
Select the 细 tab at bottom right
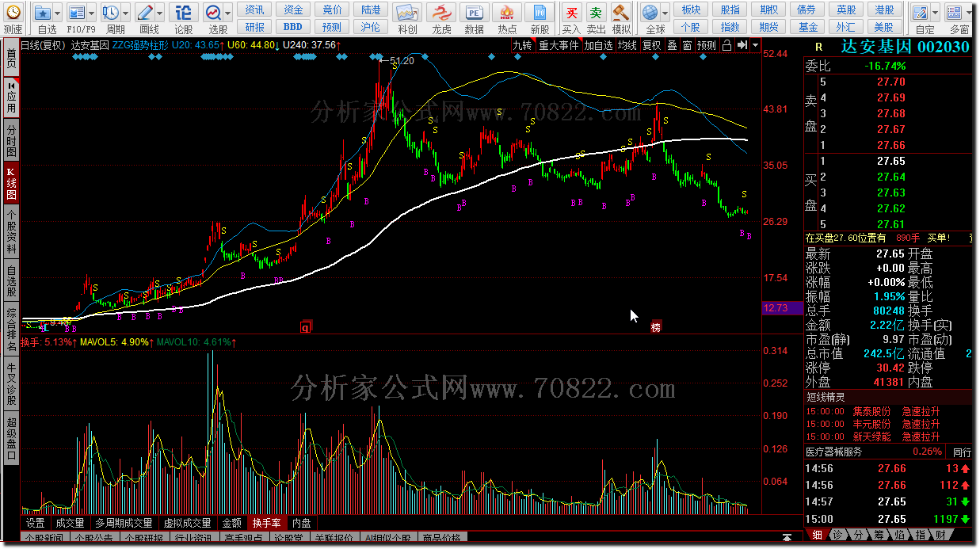pos(817,535)
